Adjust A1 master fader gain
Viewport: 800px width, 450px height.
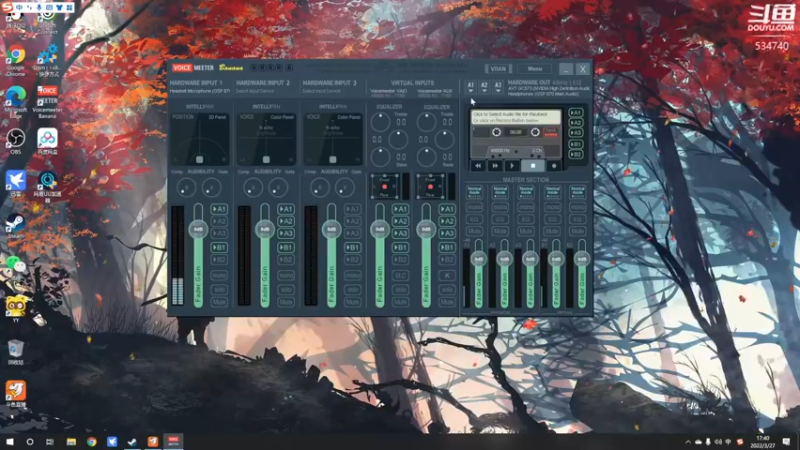[479, 259]
